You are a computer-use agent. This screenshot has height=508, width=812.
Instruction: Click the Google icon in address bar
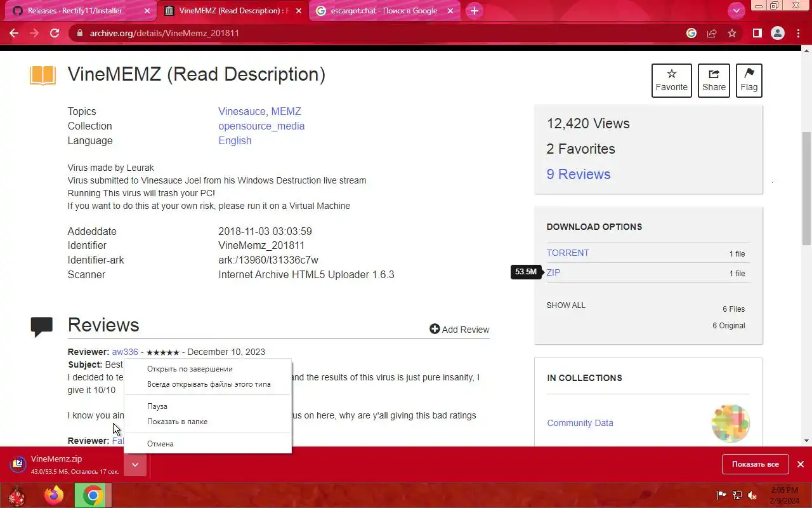click(x=691, y=33)
